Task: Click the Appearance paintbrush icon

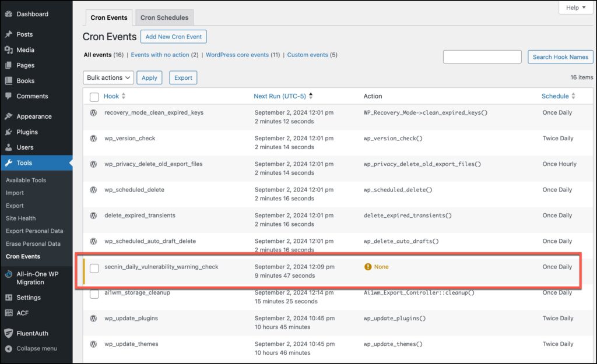Action: [x=9, y=116]
